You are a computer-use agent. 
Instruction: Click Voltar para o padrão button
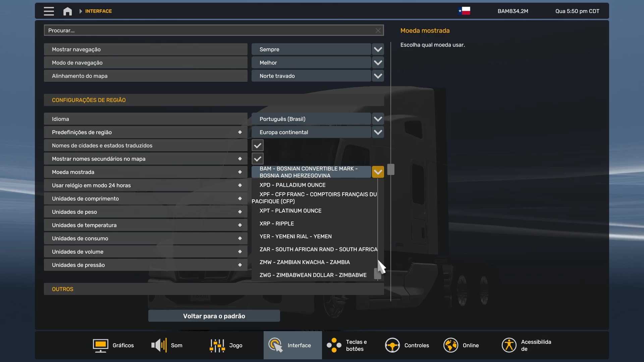214,316
